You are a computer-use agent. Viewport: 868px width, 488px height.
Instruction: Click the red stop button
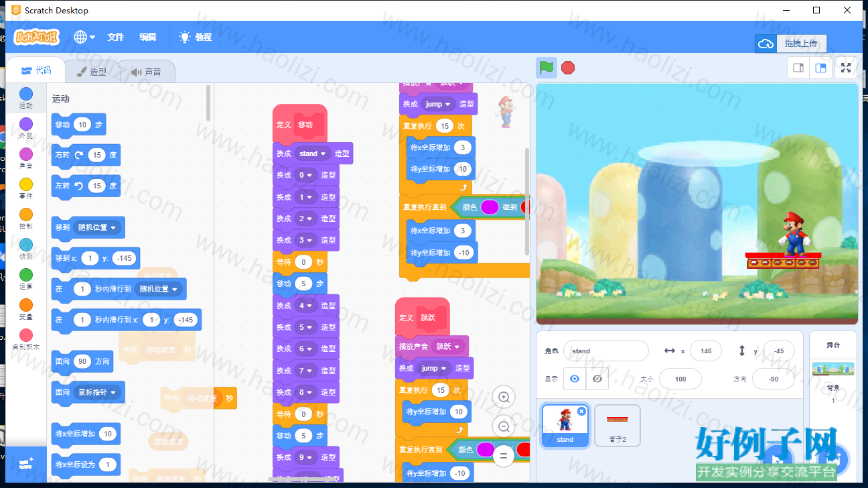coord(568,68)
